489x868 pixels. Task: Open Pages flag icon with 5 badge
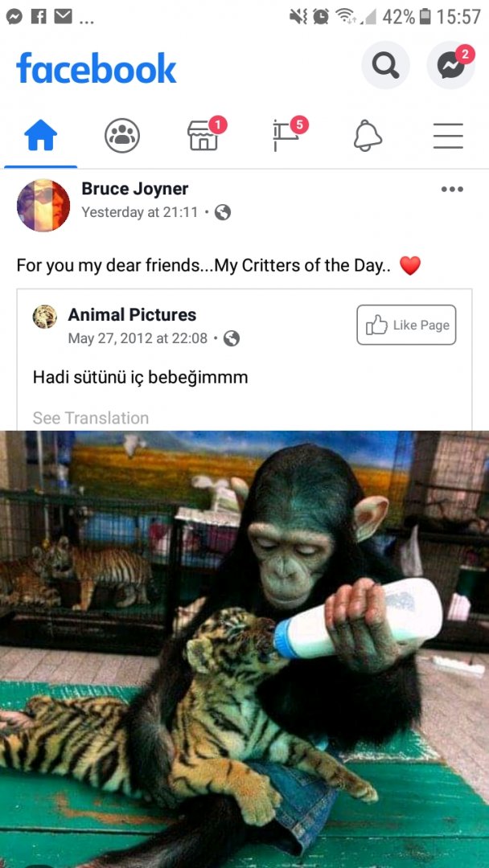click(x=286, y=136)
